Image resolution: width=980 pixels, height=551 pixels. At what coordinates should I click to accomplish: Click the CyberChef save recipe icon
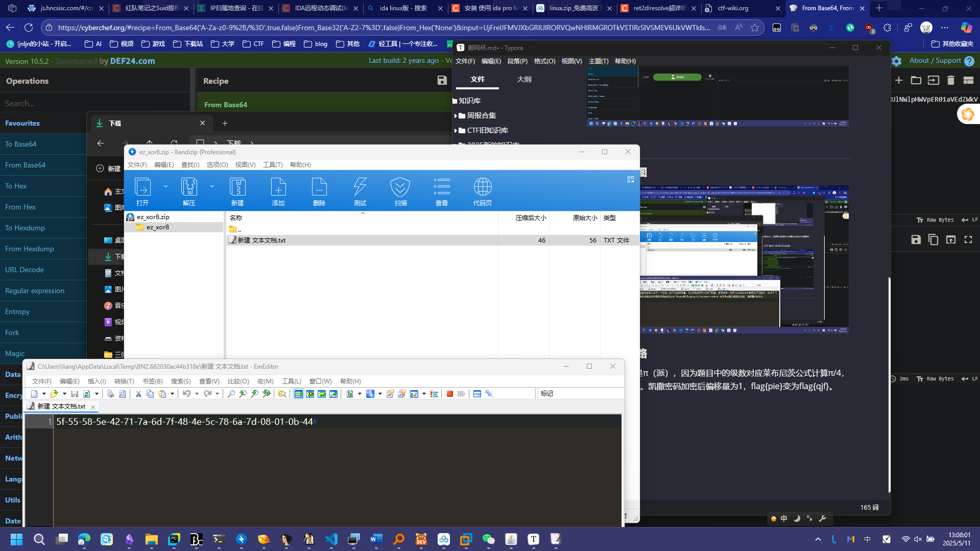(442, 81)
